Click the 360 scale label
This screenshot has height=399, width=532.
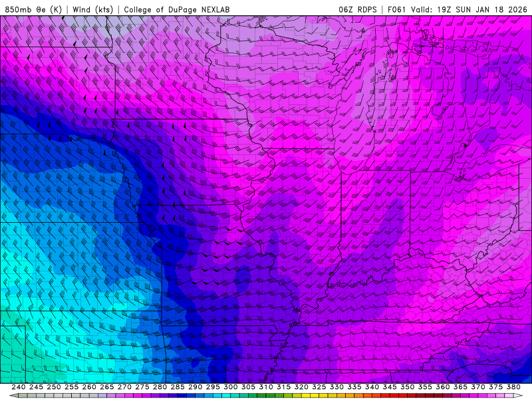tap(442, 387)
